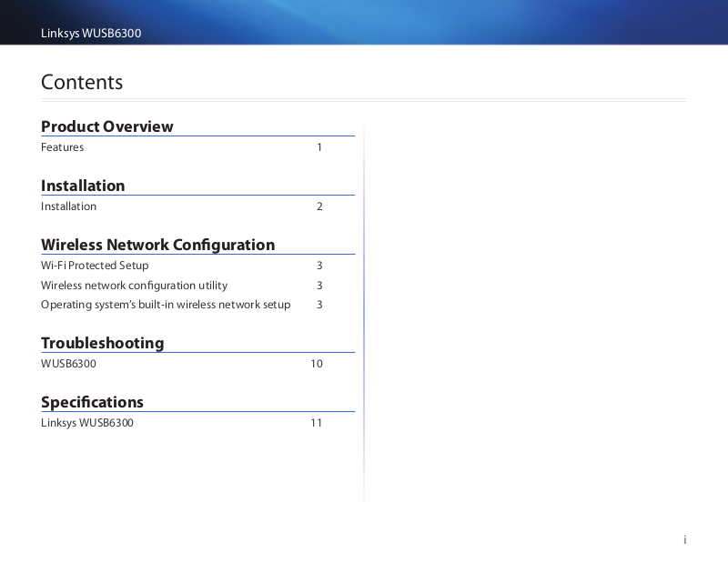The height and width of the screenshot is (563, 728).
Task: Open the Product Overview section heading
Action: click(x=106, y=126)
